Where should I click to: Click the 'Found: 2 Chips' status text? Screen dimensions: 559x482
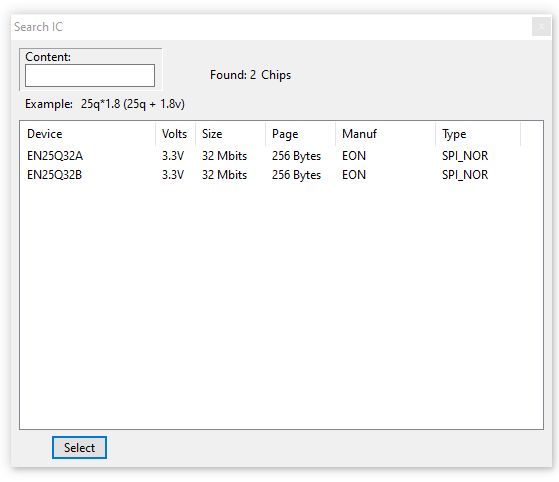(x=250, y=75)
